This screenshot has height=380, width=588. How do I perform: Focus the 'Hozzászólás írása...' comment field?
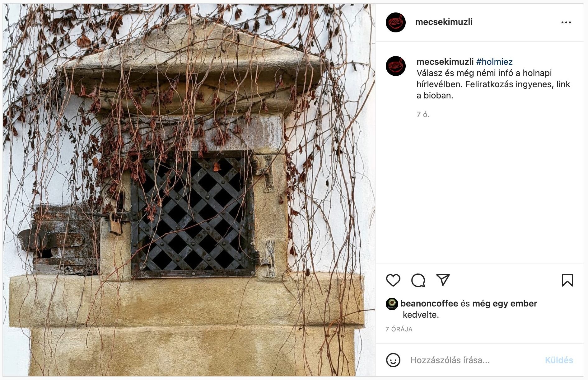(473, 360)
